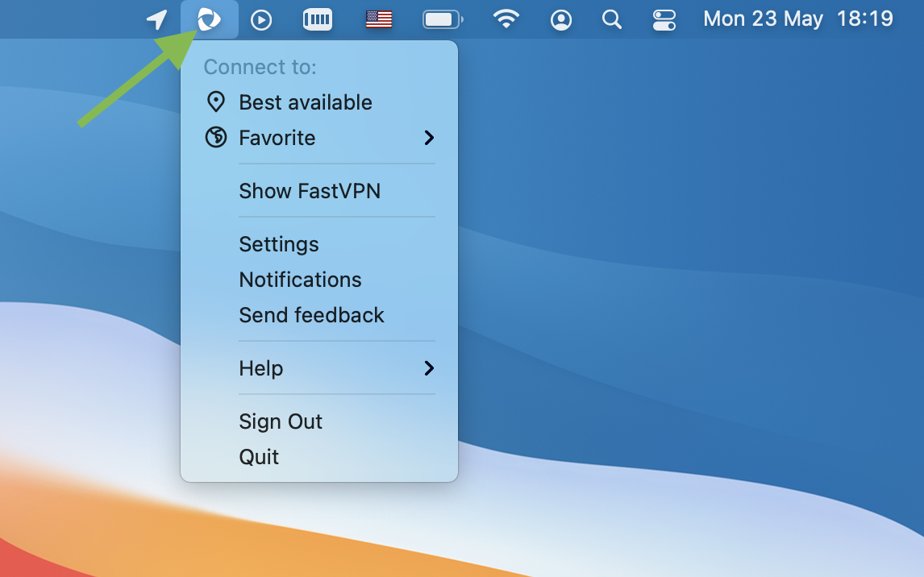Select Send feedback
The height and width of the screenshot is (577, 924).
click(318, 315)
